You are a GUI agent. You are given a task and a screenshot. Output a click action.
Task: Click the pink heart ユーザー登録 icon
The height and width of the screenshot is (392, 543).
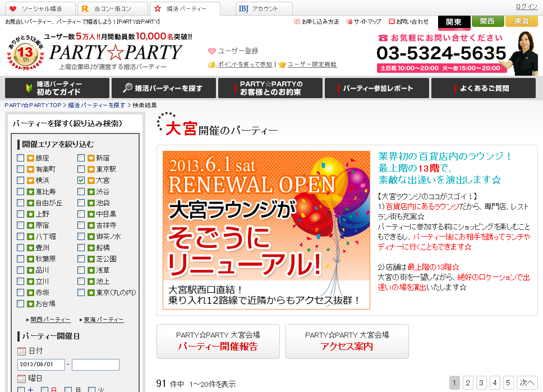pos(212,51)
